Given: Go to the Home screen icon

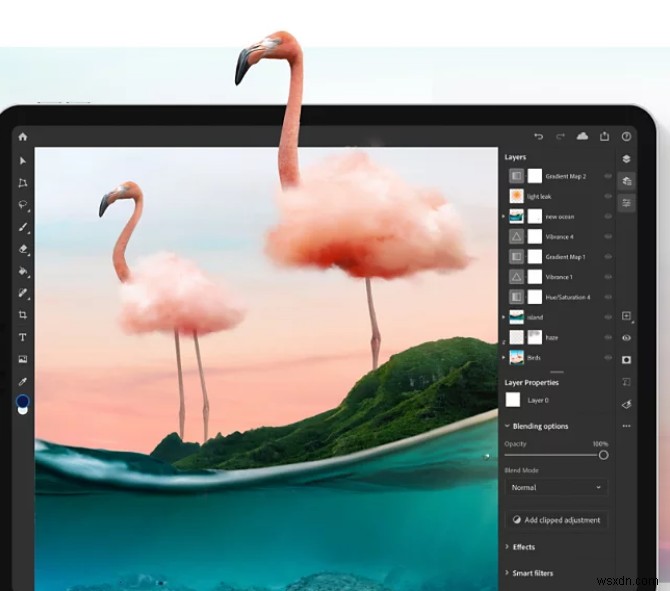Looking at the screenshot, I should tap(23, 137).
